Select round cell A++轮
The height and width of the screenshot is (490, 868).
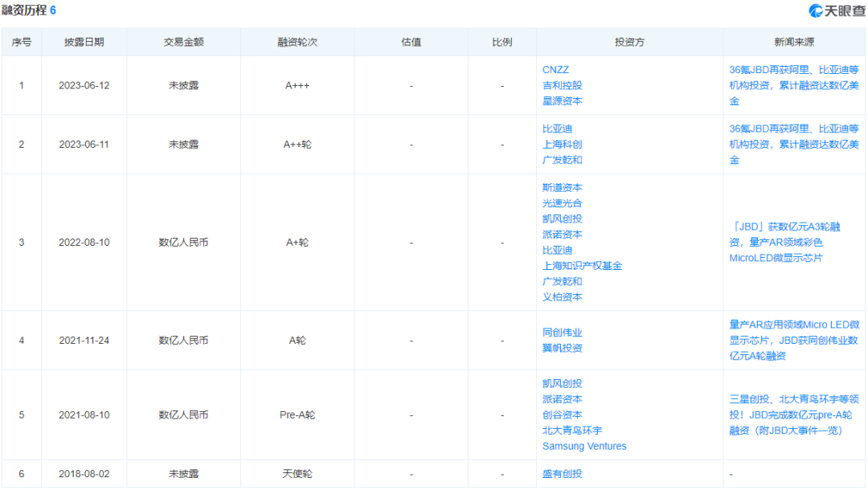tap(297, 145)
